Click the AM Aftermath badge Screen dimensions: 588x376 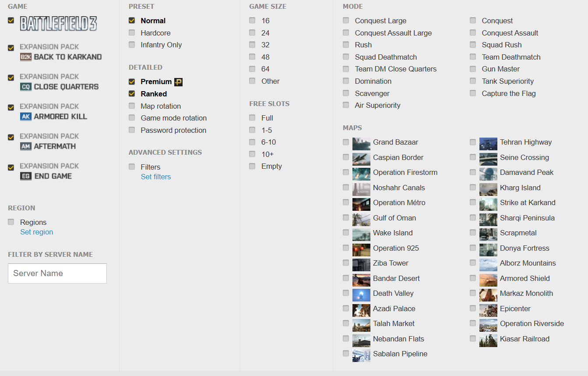(x=26, y=146)
